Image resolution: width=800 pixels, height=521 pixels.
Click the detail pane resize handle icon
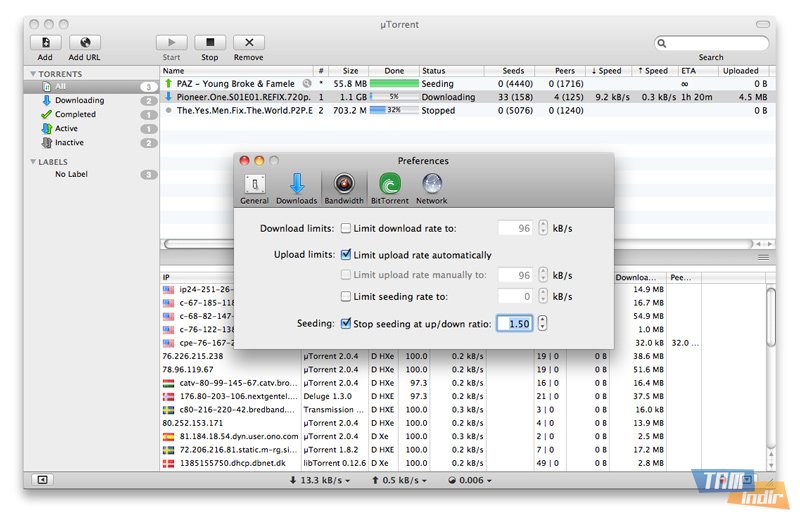point(763,258)
